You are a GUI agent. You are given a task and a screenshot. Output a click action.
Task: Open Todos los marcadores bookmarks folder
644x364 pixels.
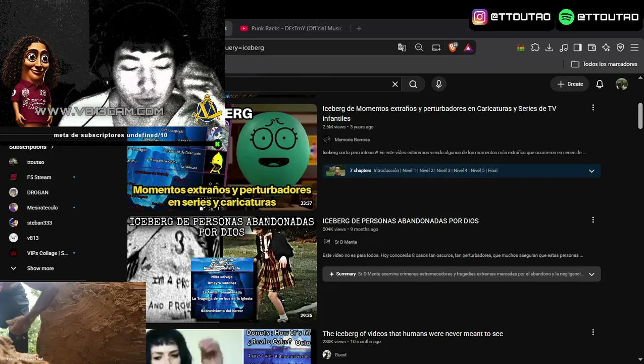pos(604,64)
